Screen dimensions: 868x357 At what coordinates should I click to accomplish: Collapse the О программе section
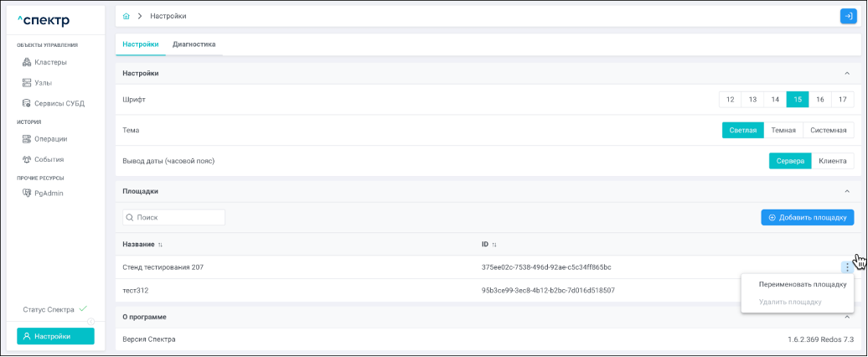click(x=847, y=317)
